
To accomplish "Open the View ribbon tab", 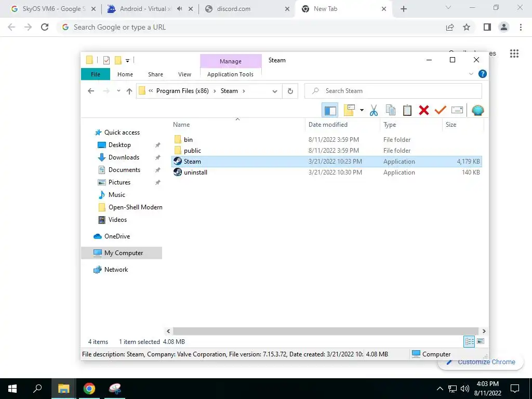I will (x=184, y=74).
